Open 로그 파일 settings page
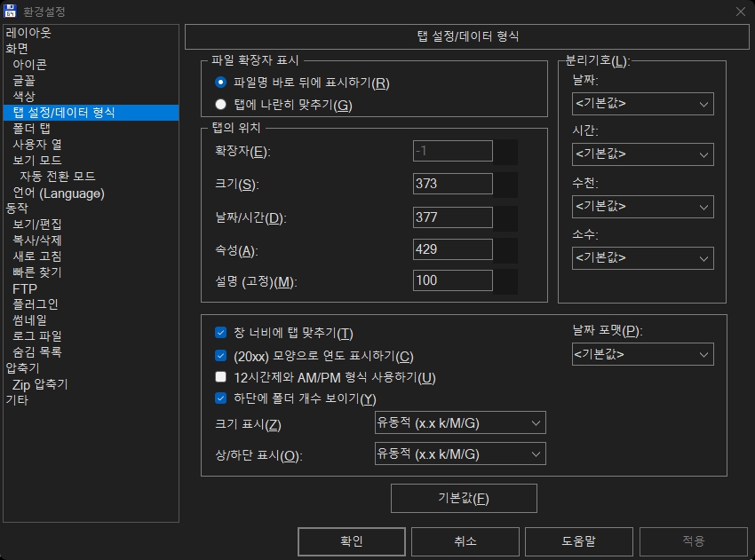The height and width of the screenshot is (560, 755). coord(37,335)
